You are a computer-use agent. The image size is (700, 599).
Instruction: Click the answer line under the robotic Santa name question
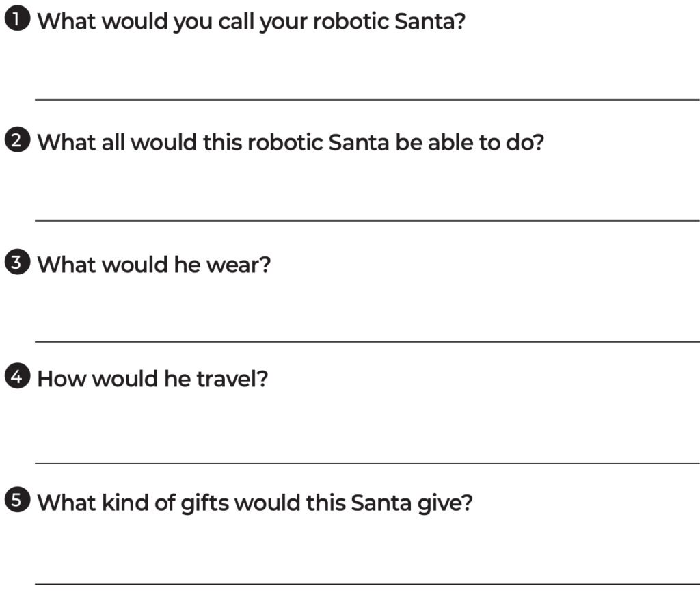tap(367, 99)
